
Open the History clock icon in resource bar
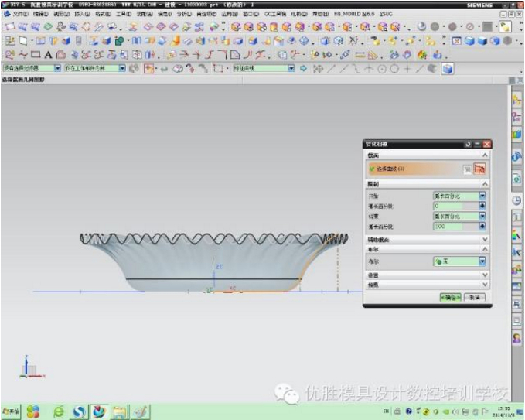pos(516,200)
